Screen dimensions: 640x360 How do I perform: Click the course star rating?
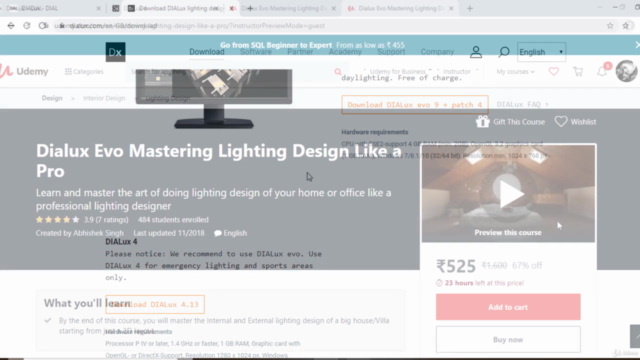58,220
